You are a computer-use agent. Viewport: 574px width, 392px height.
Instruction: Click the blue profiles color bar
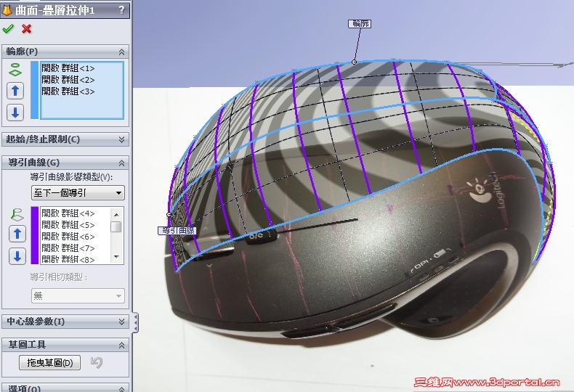(x=34, y=90)
